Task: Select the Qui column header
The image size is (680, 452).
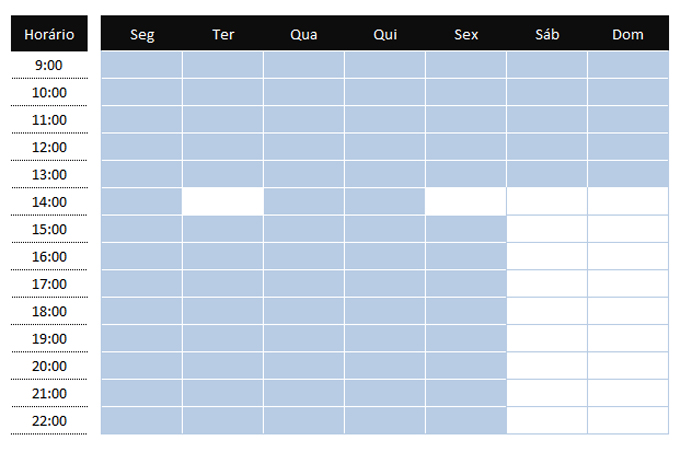Action: pos(385,34)
